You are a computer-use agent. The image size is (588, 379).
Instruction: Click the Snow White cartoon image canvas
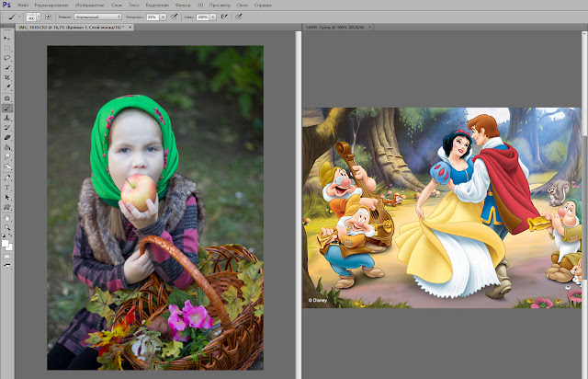pos(442,208)
